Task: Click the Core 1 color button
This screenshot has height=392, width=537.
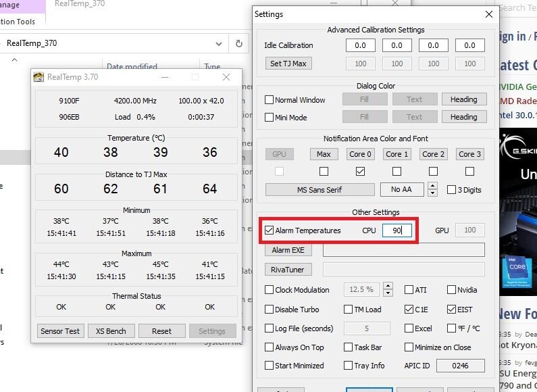Action: pyautogui.click(x=397, y=154)
